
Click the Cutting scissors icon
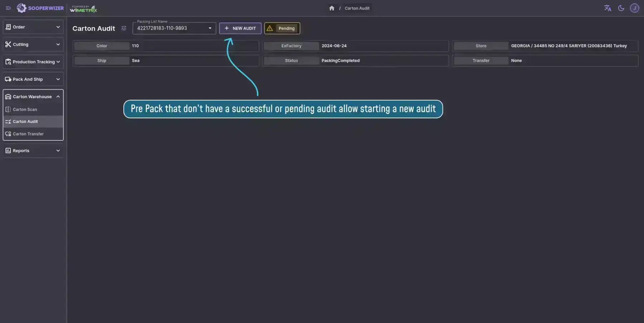8,44
